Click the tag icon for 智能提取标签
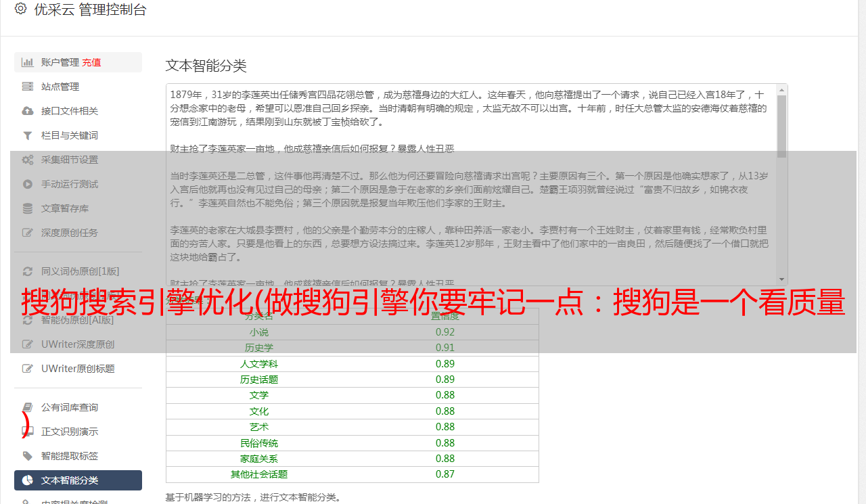 coord(28,456)
